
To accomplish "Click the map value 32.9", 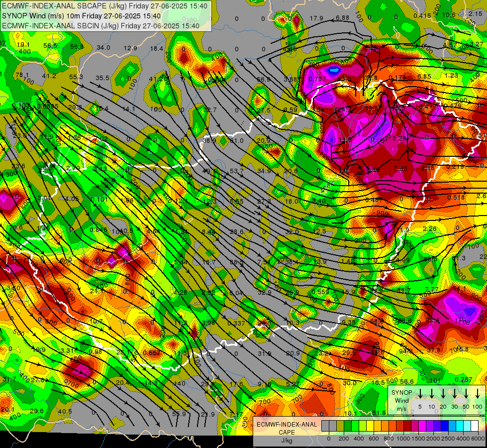I will pos(265,293).
